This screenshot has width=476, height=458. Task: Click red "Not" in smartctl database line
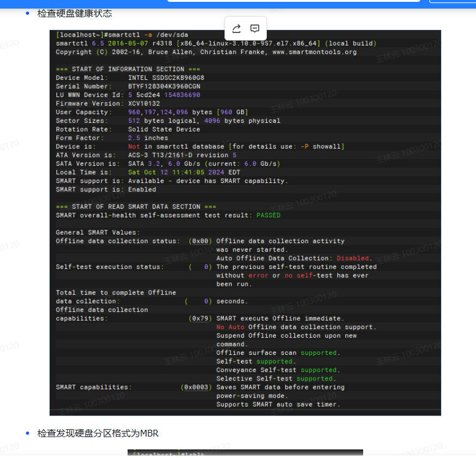tap(134, 147)
